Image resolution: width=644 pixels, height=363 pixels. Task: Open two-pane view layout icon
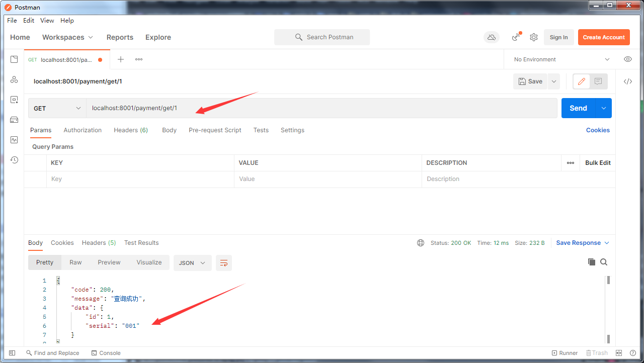[619, 353]
